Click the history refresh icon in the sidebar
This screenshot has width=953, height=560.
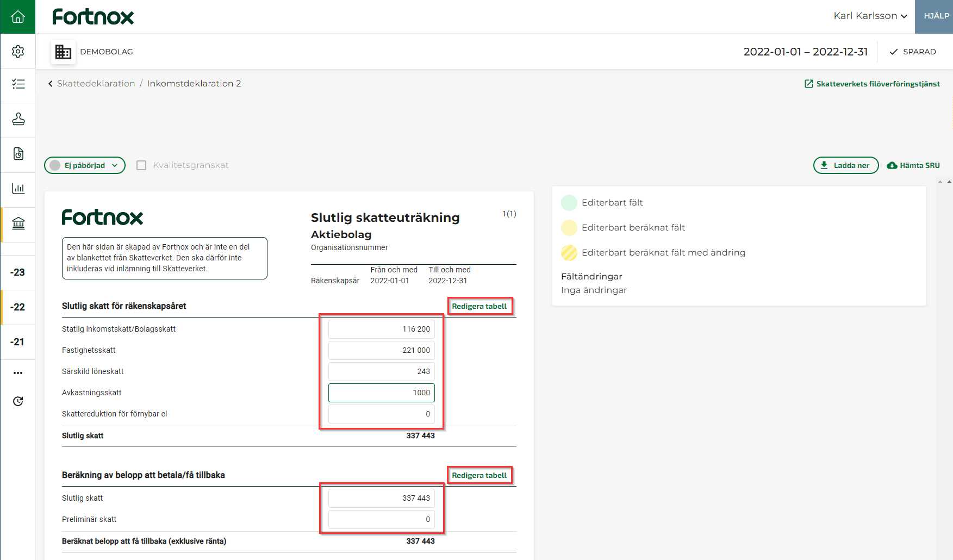(18, 401)
